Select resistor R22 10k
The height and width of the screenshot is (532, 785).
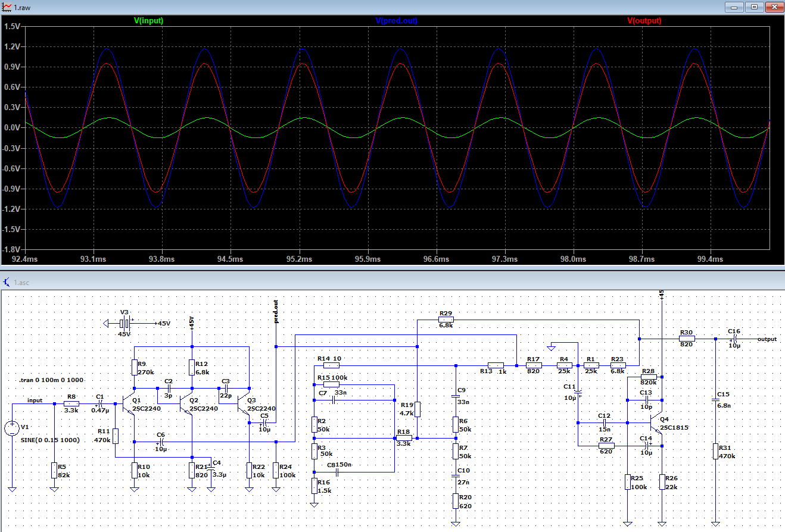(x=248, y=471)
